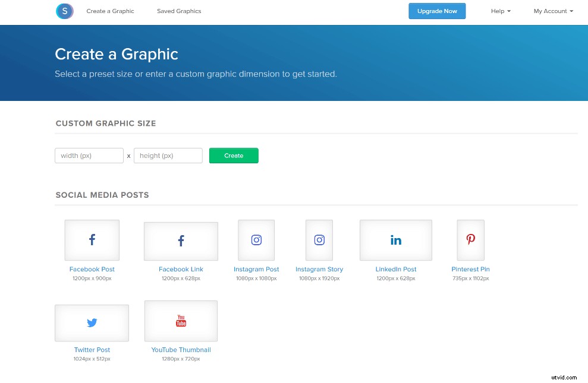
Task: Click the YouTube Thumbnail link
Action: pos(181,350)
